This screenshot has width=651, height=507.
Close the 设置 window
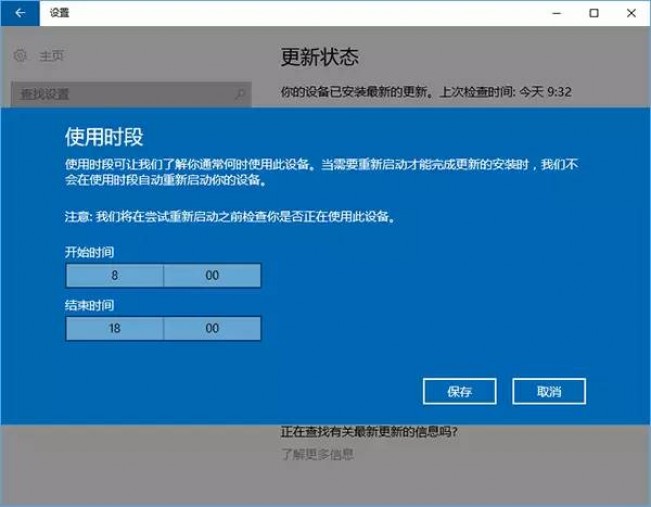click(631, 13)
